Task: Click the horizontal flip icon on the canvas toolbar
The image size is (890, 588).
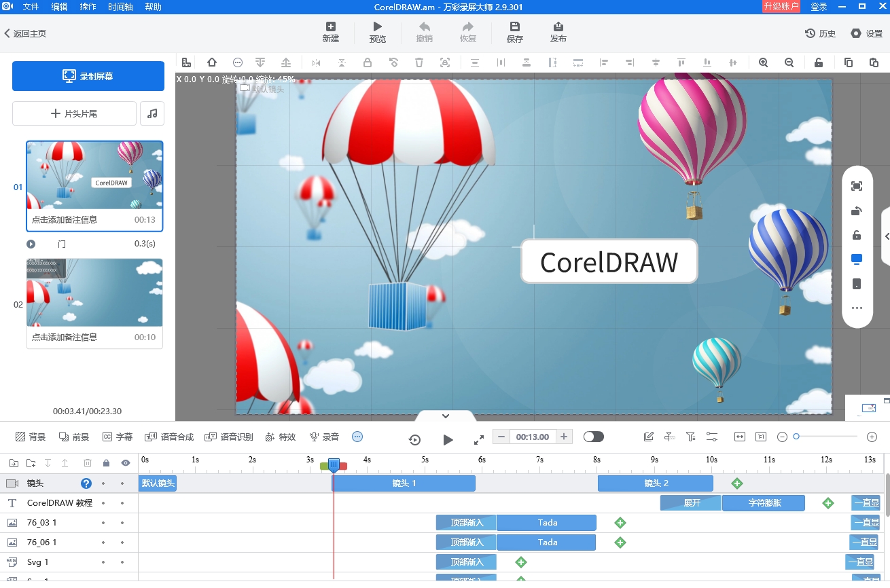Action: click(x=316, y=62)
